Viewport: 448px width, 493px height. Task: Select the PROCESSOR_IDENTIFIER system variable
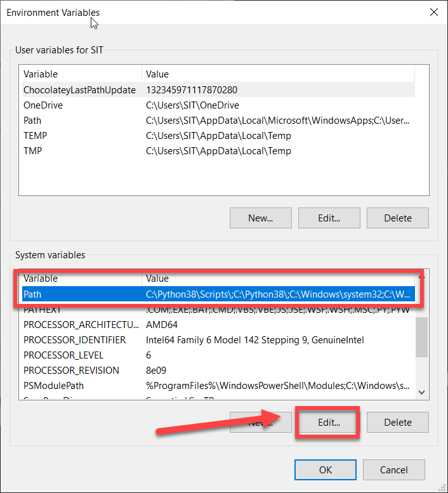(218, 340)
